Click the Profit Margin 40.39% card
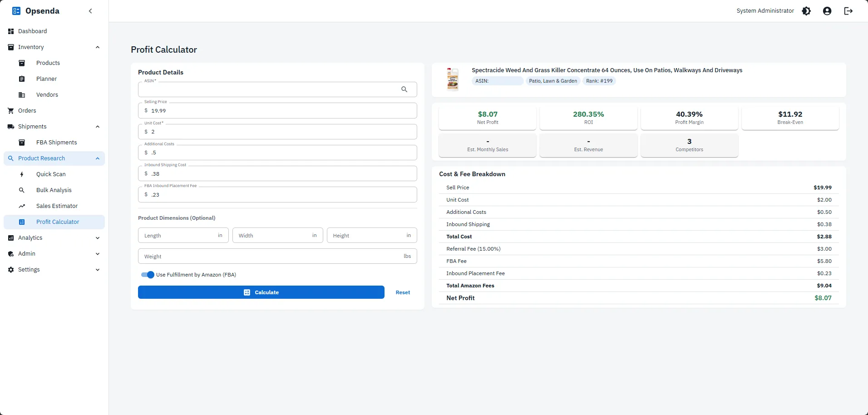 pyautogui.click(x=689, y=118)
